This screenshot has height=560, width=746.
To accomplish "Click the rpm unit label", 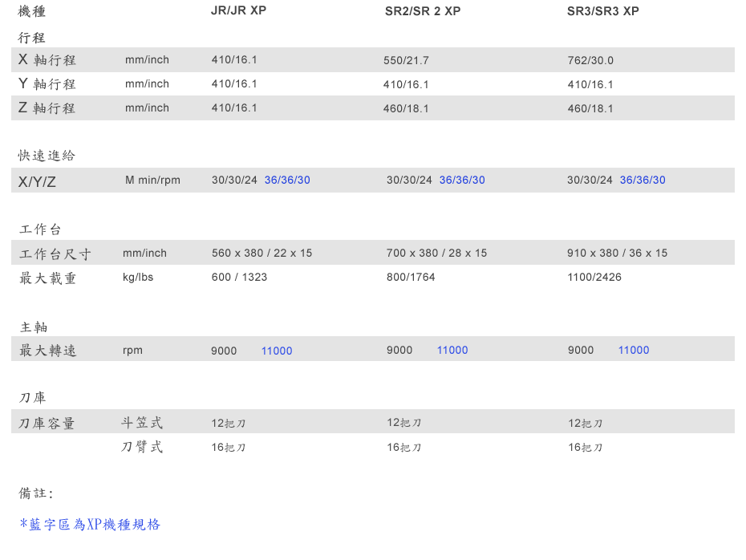I will coord(132,350).
